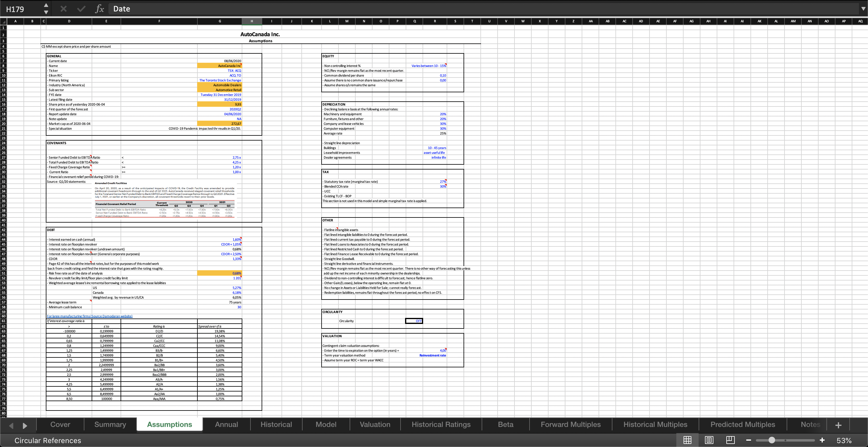This screenshot has width=868, height=447.
Task: Select row 51 header
Action: click(x=3, y=273)
